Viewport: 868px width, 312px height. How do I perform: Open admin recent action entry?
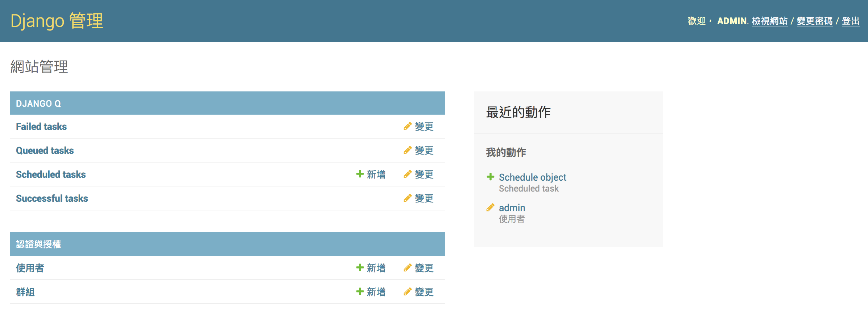[x=512, y=208]
